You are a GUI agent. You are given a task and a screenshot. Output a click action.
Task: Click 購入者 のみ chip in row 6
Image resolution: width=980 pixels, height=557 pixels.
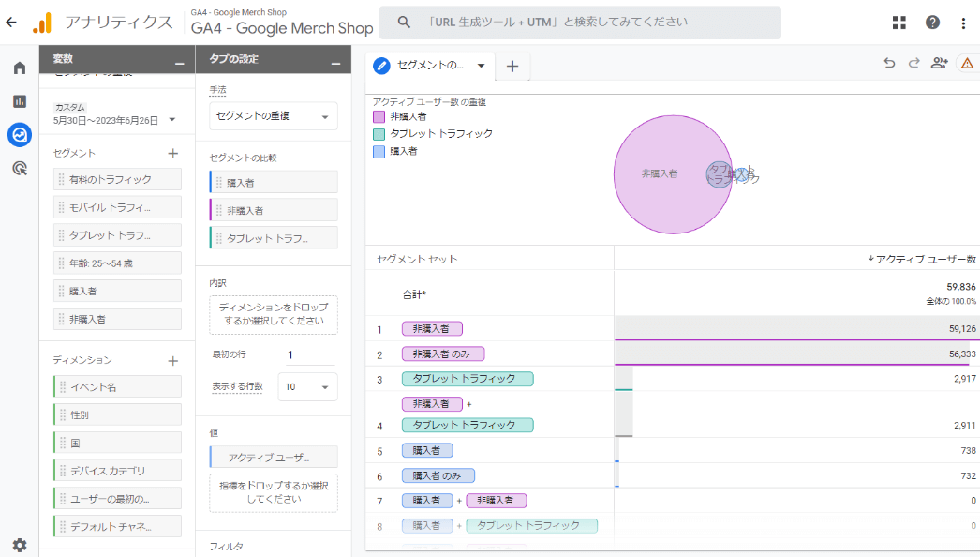438,475
